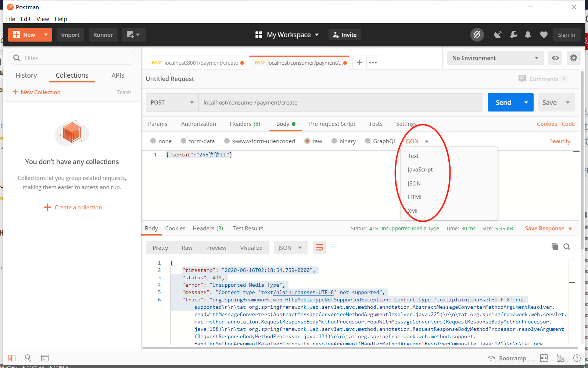
Task: Click the sync offline status icon
Action: tap(477, 35)
